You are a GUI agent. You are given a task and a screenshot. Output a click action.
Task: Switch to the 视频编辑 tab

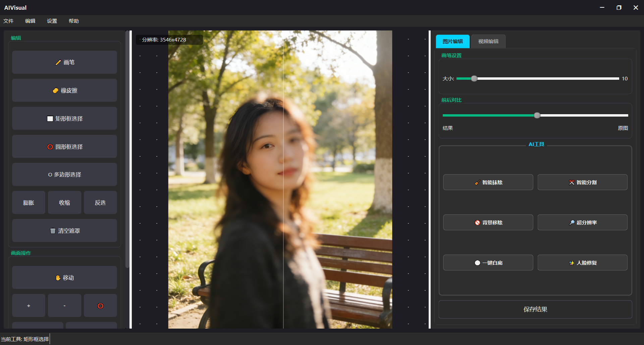coord(488,42)
